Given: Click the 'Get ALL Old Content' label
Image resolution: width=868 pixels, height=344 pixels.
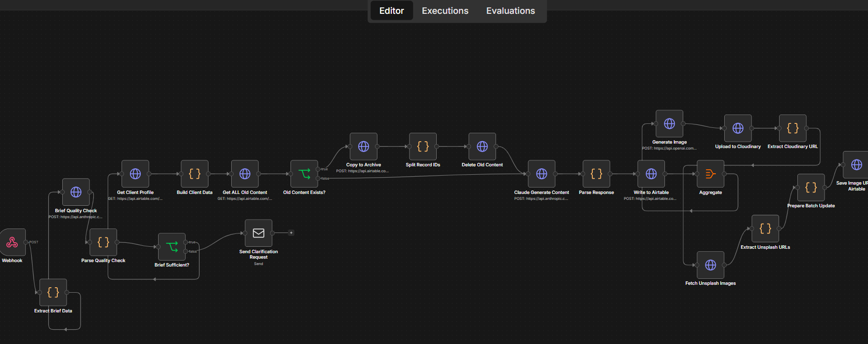Looking at the screenshot, I should pyautogui.click(x=245, y=192).
